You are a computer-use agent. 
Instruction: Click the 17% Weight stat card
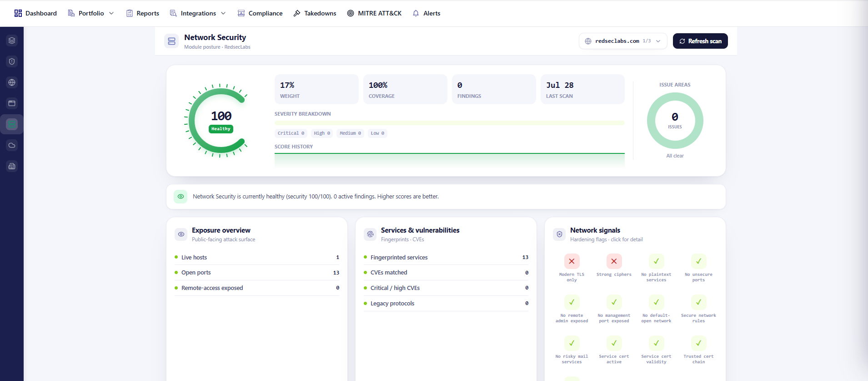[x=316, y=89]
